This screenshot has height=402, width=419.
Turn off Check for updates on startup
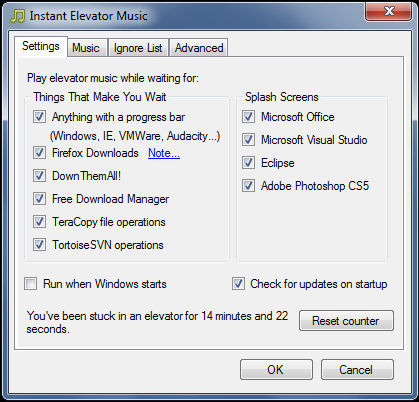point(238,284)
